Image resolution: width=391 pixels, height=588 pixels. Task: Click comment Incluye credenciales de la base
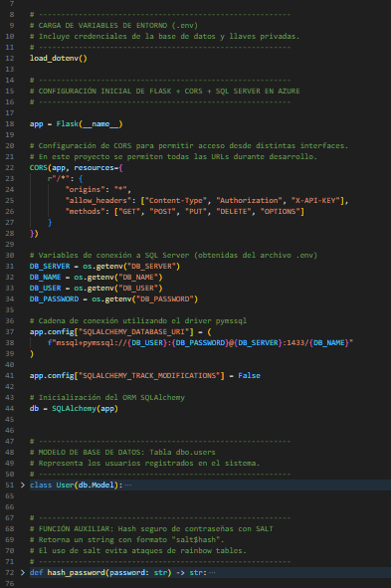click(x=164, y=37)
